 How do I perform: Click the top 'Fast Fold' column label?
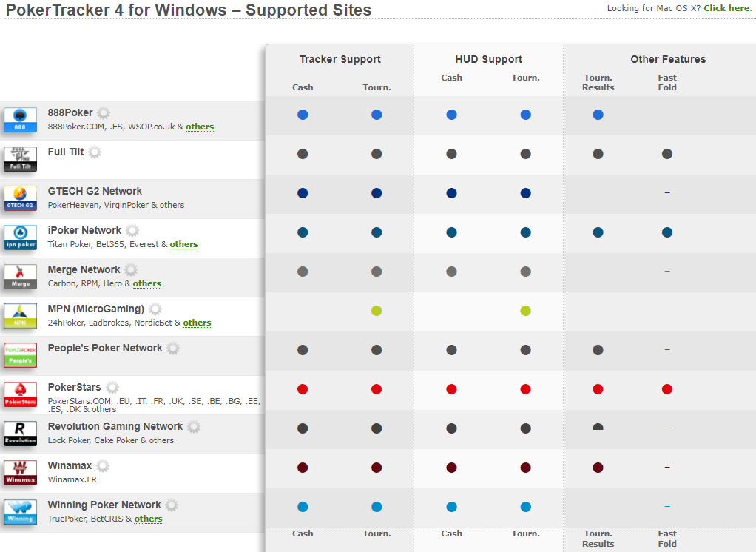click(x=667, y=82)
